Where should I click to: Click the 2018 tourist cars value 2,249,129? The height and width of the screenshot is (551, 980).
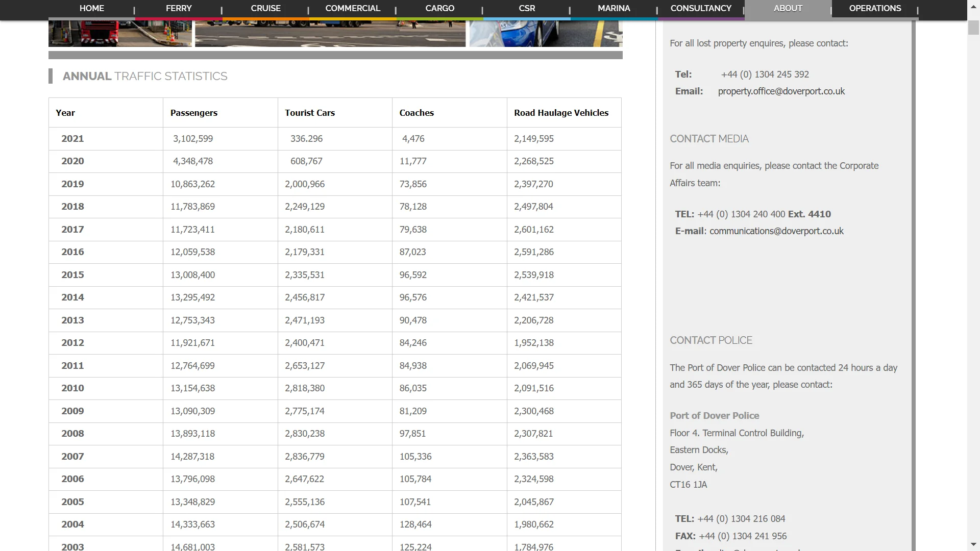(305, 207)
